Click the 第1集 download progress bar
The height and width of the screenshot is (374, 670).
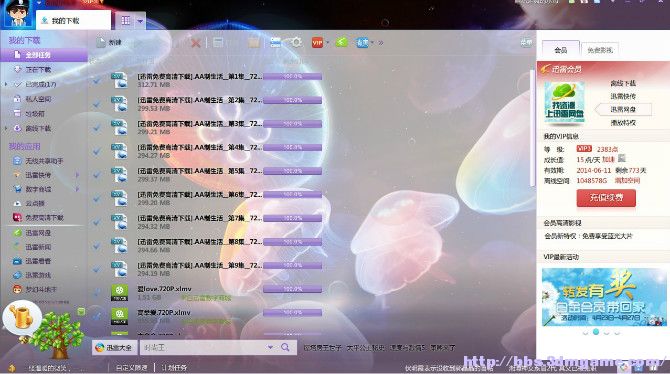tap(293, 77)
